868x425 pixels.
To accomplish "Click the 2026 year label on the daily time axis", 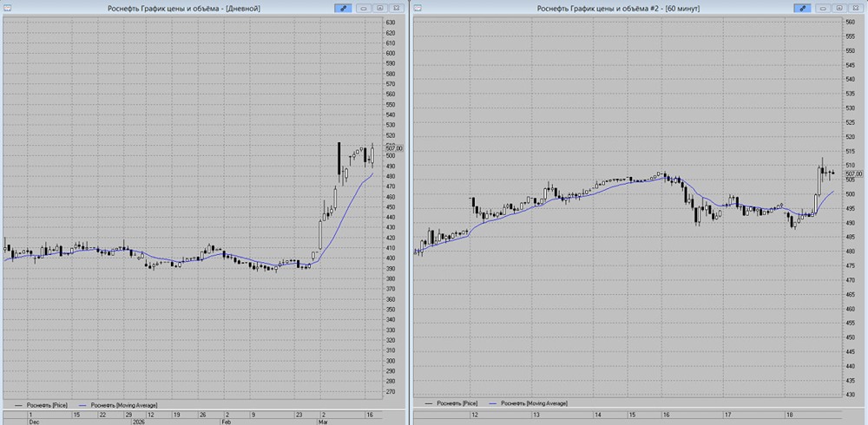I will click(137, 422).
